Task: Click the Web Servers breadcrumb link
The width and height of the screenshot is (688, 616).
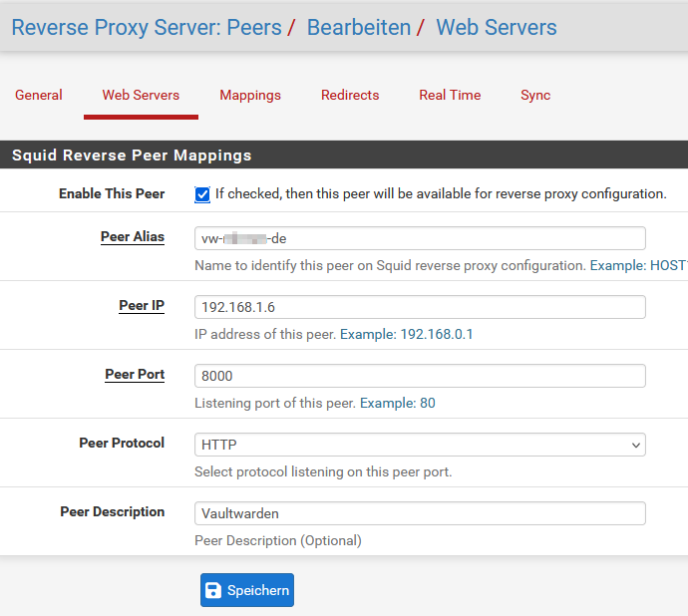Action: coord(497,28)
